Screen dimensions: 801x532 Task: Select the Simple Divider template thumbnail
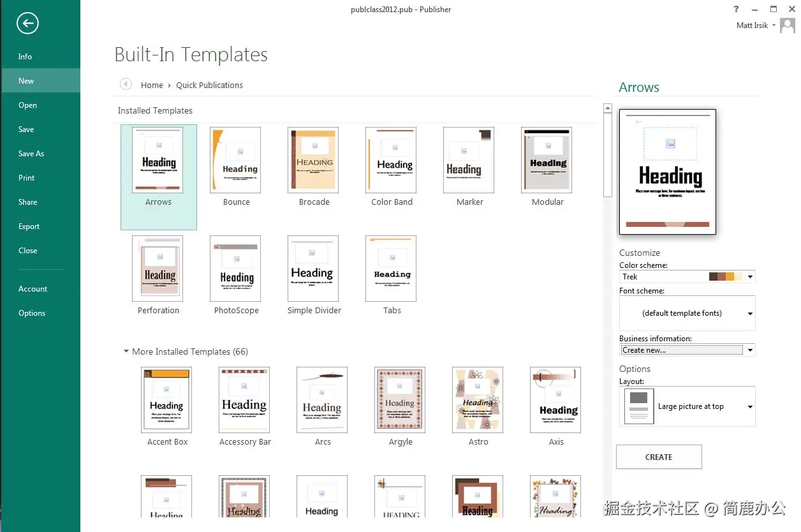(x=313, y=269)
